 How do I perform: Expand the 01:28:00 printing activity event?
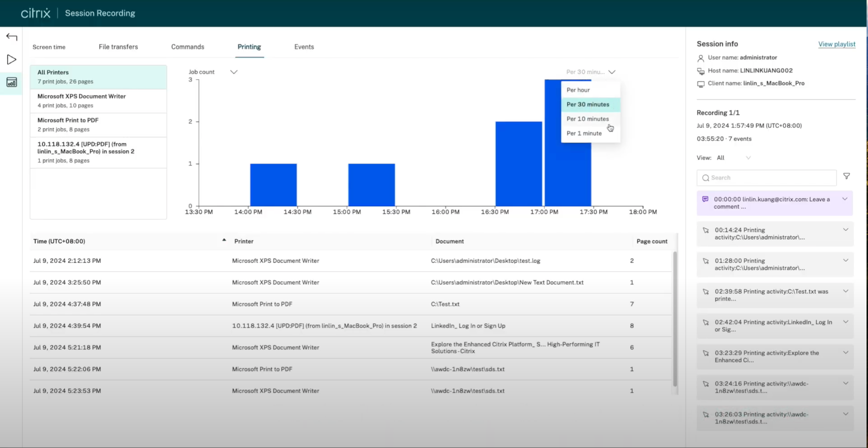(x=845, y=261)
